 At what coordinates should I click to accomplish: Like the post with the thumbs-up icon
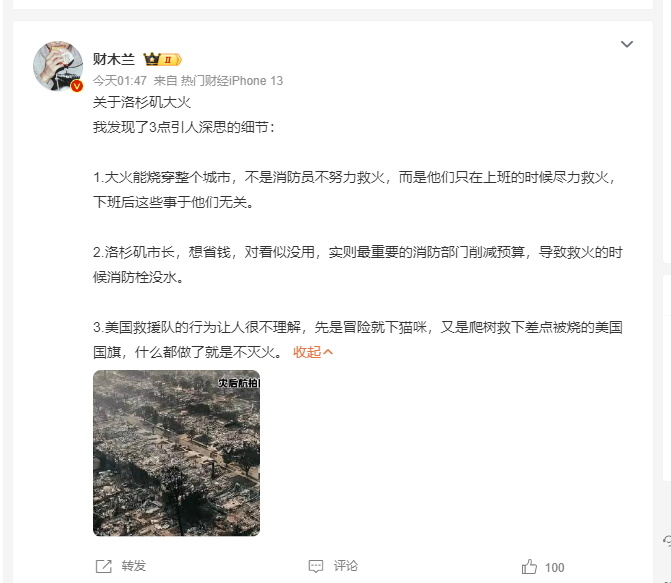(x=529, y=567)
